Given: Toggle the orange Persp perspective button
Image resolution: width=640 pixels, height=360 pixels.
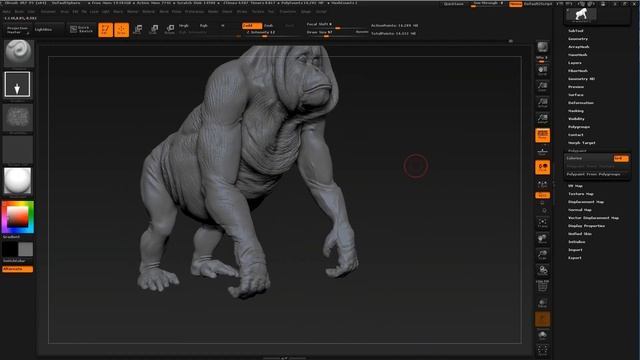Looking at the screenshot, I should pos(542,136).
